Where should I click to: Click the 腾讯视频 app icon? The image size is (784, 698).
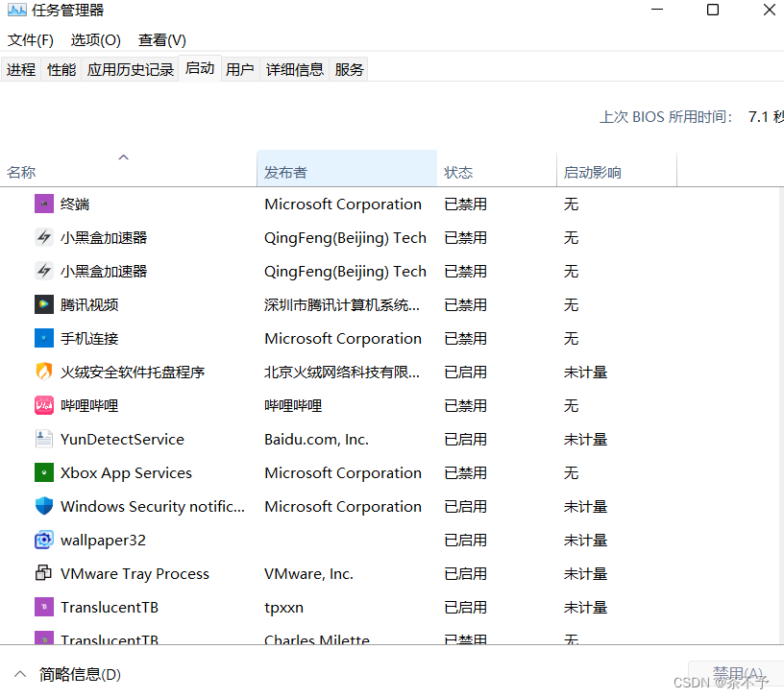pyautogui.click(x=44, y=304)
